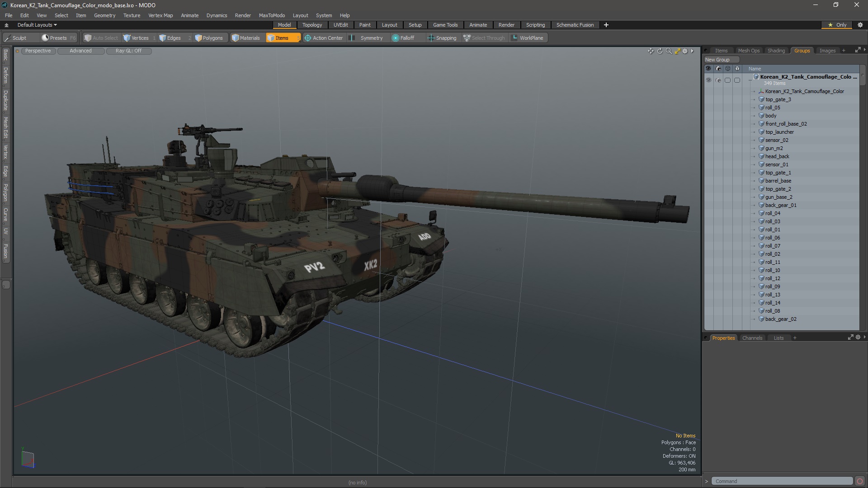Click the camera render column header
The image size is (868, 488).
(718, 69)
